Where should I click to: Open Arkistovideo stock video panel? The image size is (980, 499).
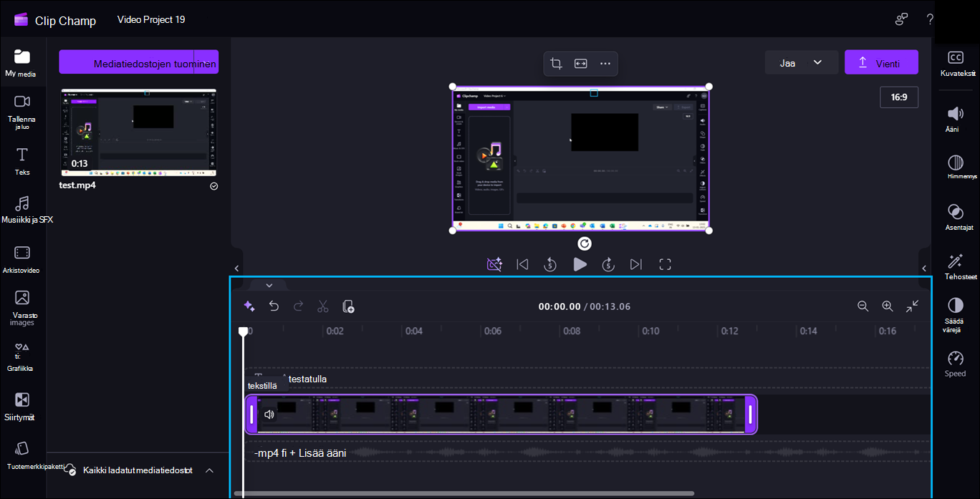(x=21, y=260)
